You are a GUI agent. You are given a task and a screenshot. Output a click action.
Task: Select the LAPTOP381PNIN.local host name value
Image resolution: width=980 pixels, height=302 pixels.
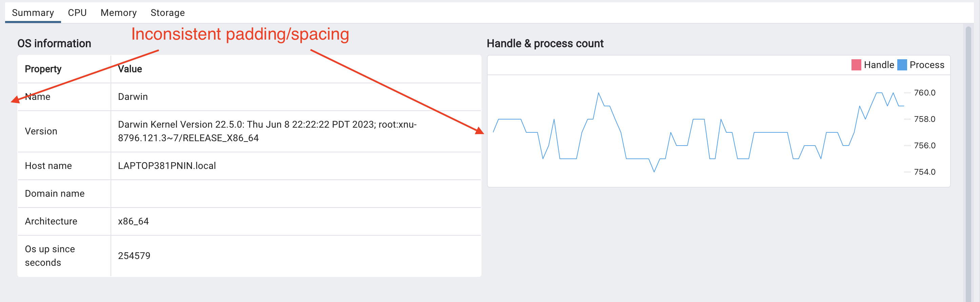tap(166, 166)
